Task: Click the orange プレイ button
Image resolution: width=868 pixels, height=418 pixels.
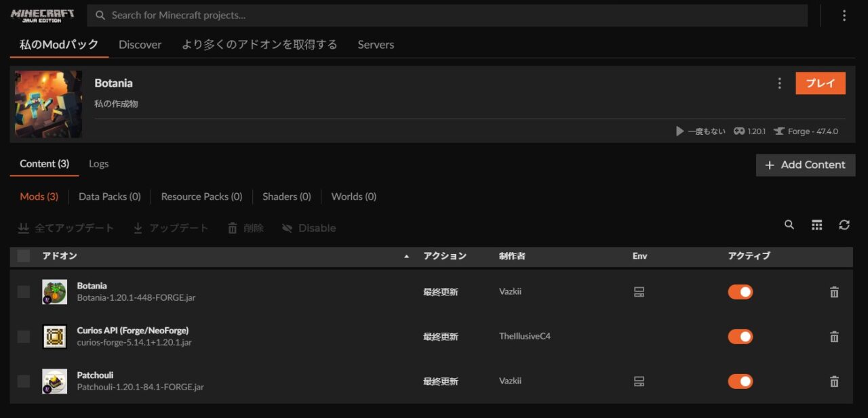Action: (821, 83)
